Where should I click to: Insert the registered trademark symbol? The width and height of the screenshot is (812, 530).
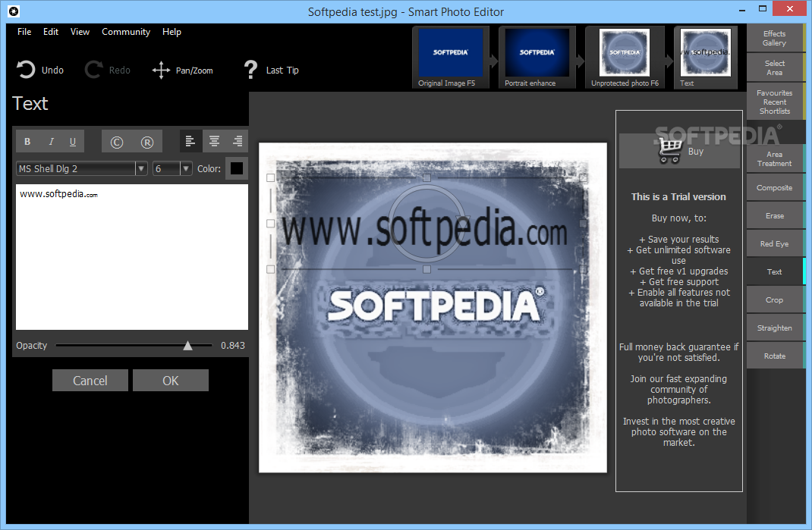coord(147,143)
